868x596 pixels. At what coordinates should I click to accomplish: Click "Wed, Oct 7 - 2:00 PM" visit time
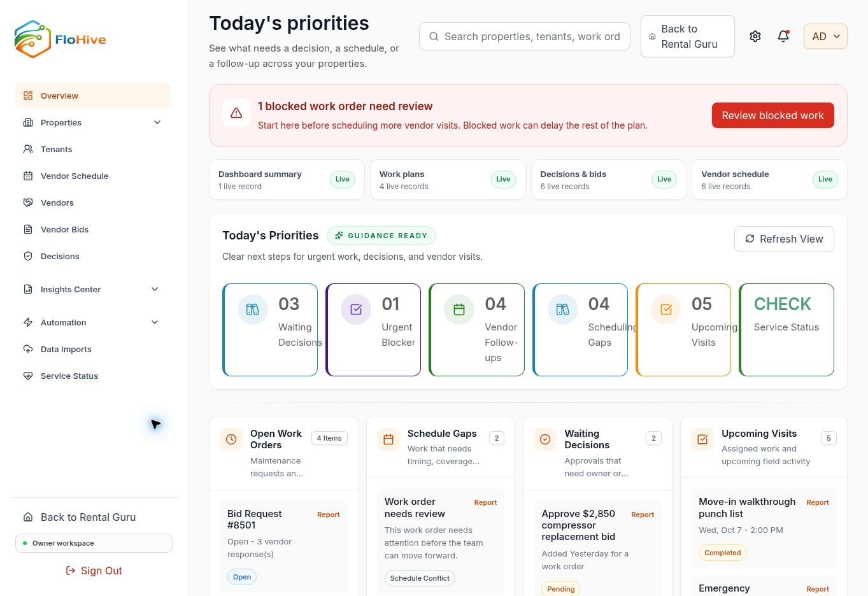coord(741,530)
